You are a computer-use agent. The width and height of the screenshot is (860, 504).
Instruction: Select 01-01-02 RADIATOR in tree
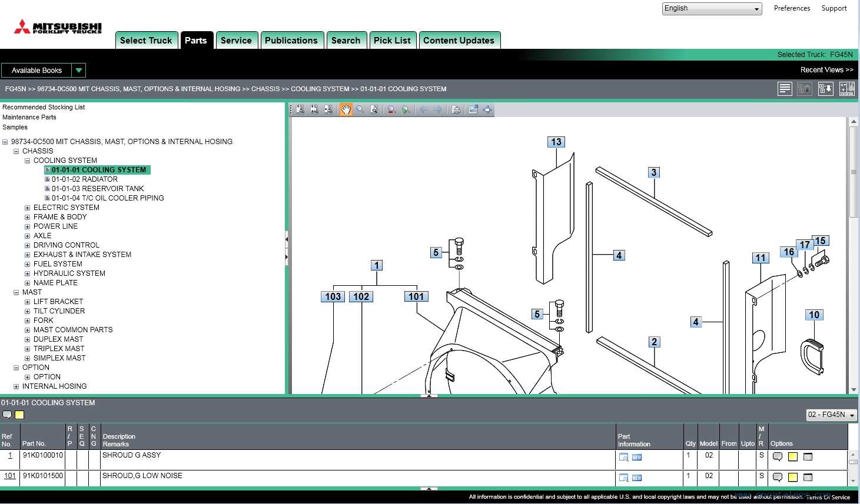click(x=84, y=179)
